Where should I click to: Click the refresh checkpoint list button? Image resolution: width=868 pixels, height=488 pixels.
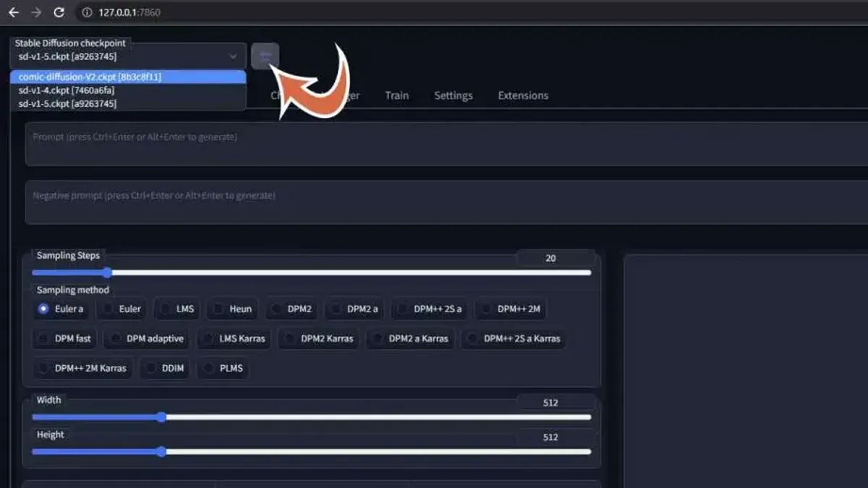[x=265, y=56]
